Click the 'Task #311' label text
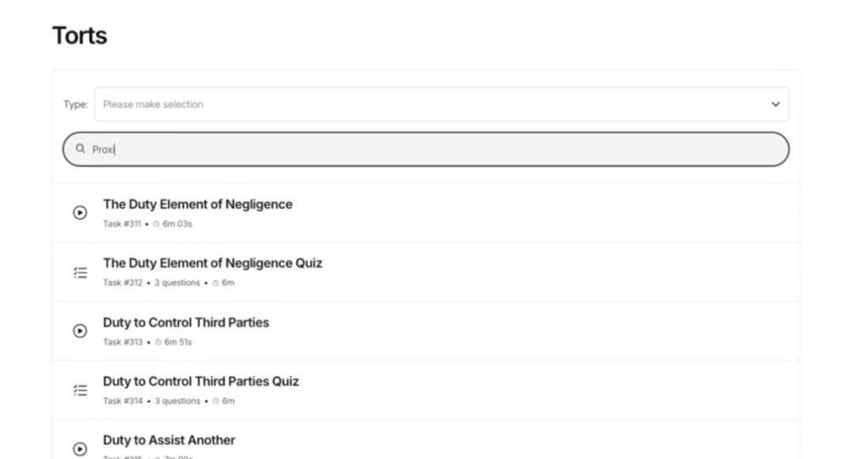This screenshot has width=868, height=459. (x=122, y=224)
